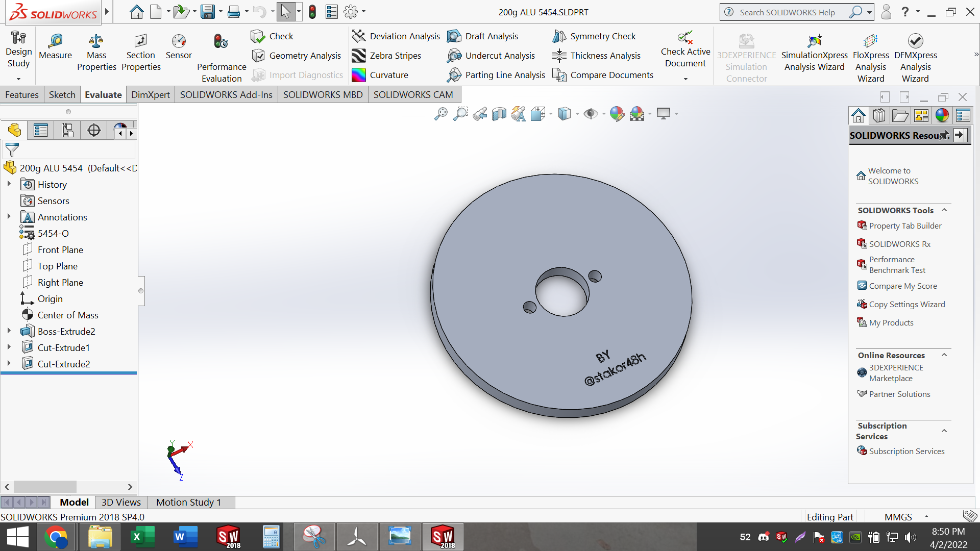Click the tree filter funnel icon

(12, 150)
